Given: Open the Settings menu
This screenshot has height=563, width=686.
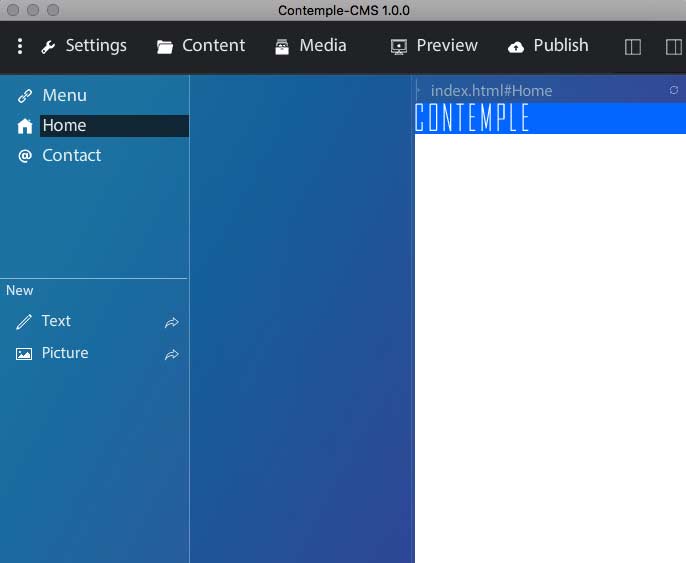Looking at the screenshot, I should pos(84,46).
